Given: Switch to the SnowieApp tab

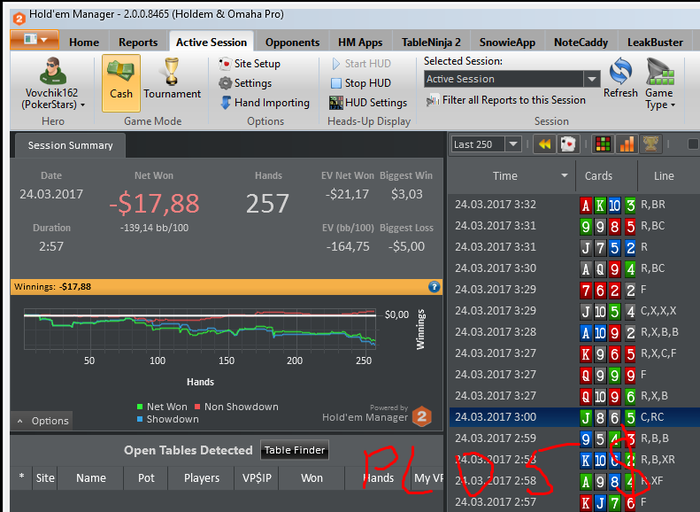Looking at the screenshot, I should [x=507, y=42].
